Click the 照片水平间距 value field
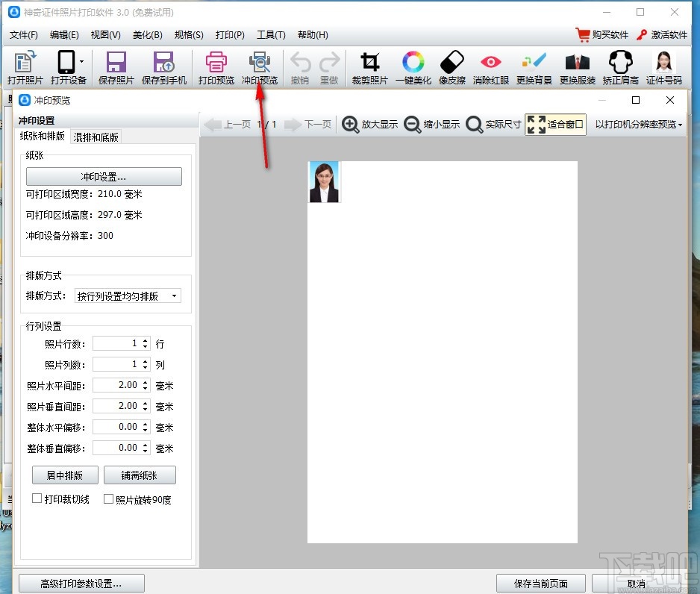700x594 pixels. (x=117, y=385)
